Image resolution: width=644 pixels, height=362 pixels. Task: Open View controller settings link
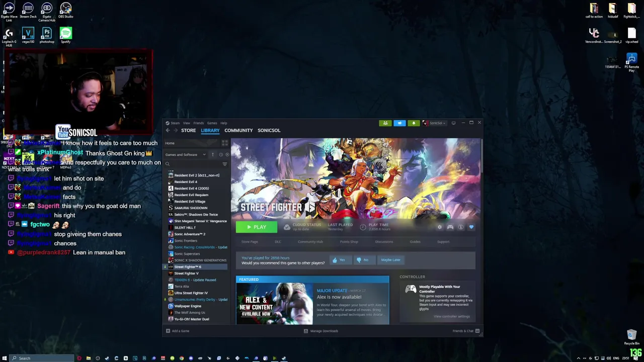452,317
